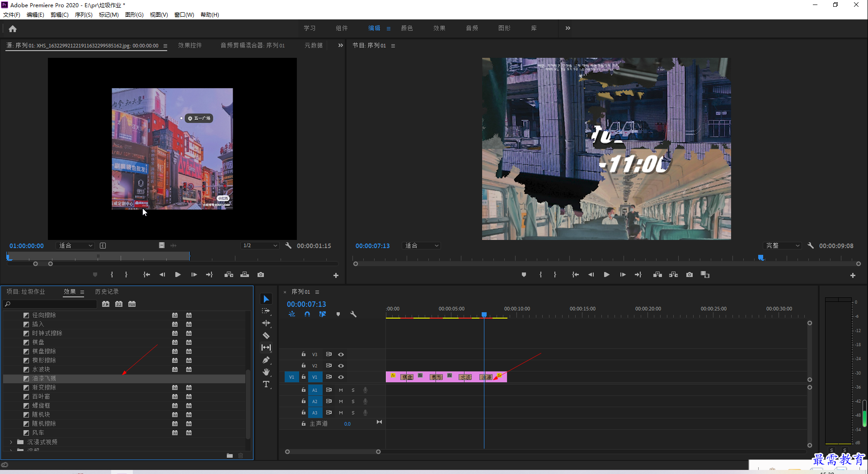Open Source monitor zoom level dropdown
Image resolution: width=868 pixels, height=474 pixels.
point(75,246)
